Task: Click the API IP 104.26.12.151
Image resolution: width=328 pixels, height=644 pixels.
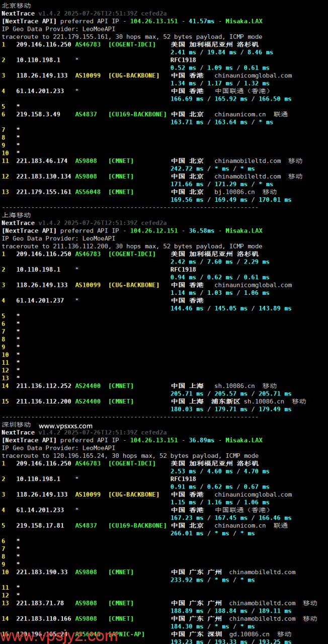Action: [153, 231]
